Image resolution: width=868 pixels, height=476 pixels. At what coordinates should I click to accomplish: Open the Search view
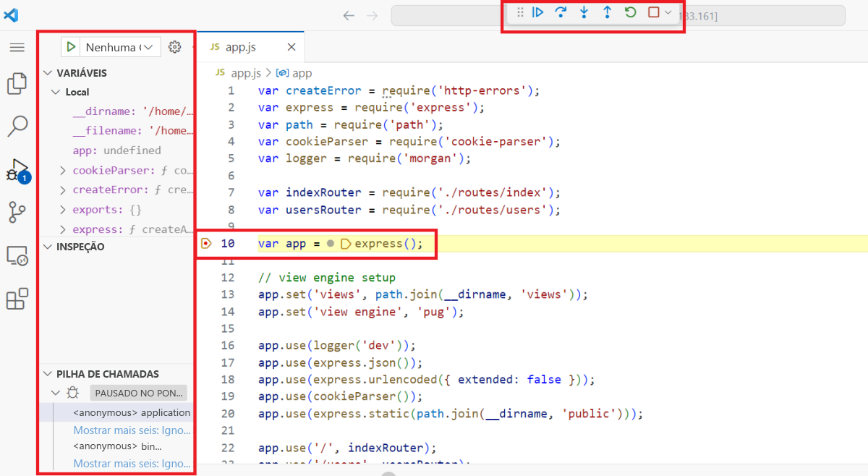click(17, 126)
